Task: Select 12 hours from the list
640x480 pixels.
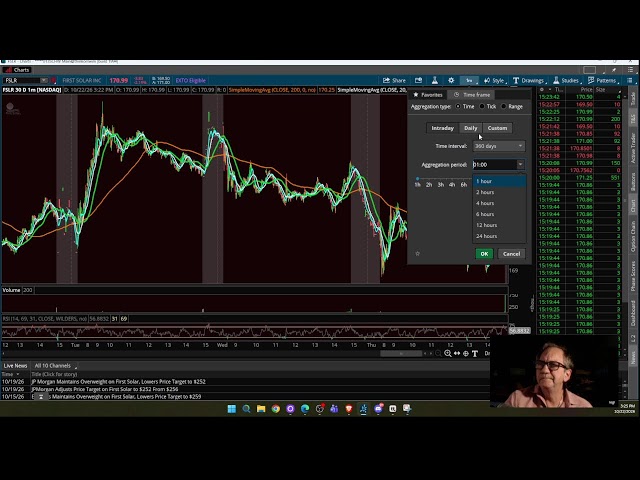Action: (x=499, y=225)
